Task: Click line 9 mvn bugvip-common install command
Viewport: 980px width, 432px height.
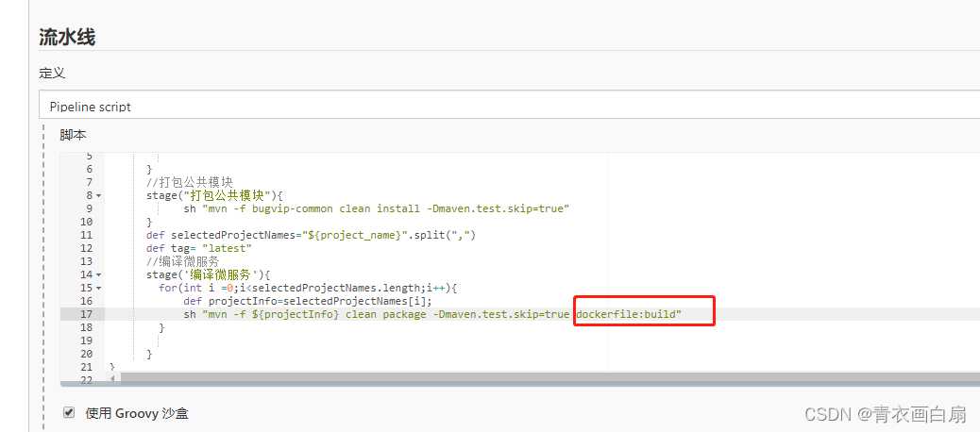Action: [x=377, y=208]
